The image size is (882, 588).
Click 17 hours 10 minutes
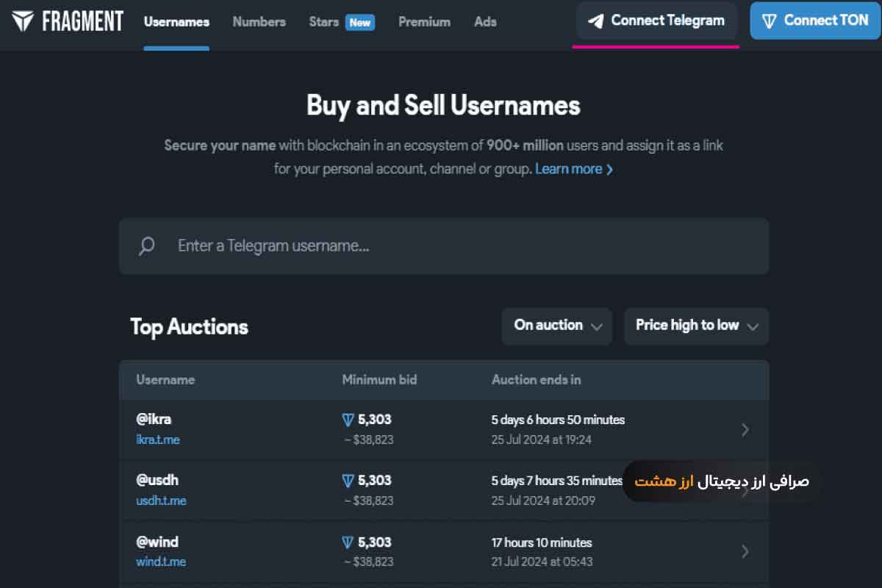(542, 543)
